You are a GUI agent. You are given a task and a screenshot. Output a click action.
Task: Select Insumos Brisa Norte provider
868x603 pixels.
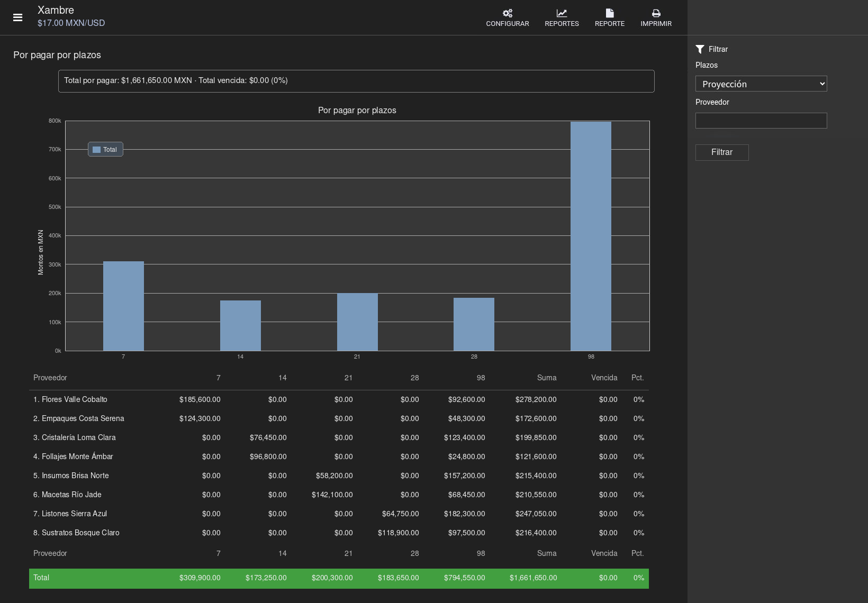click(x=71, y=476)
